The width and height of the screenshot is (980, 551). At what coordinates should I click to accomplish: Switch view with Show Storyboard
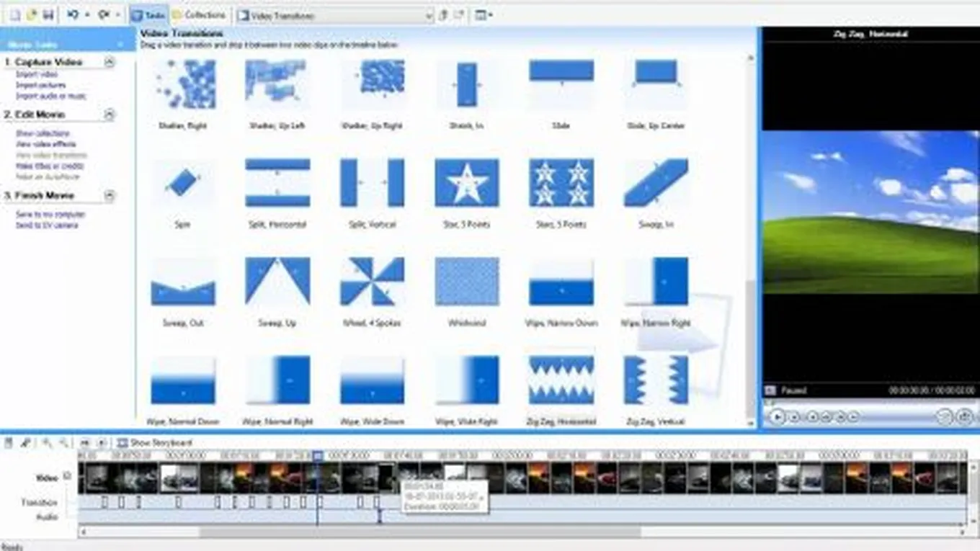[154, 443]
